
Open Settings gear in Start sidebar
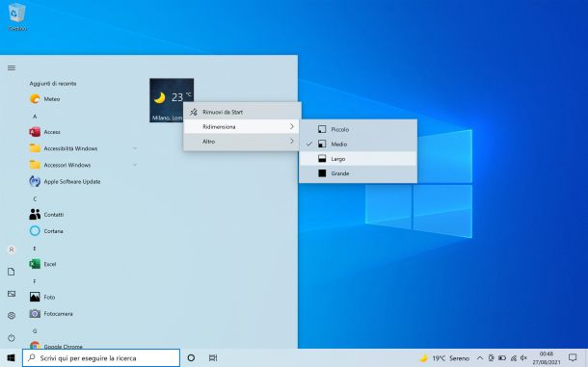click(x=12, y=316)
